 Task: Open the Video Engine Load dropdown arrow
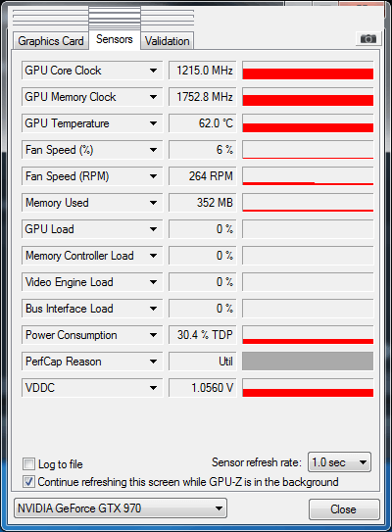pyautogui.click(x=154, y=282)
